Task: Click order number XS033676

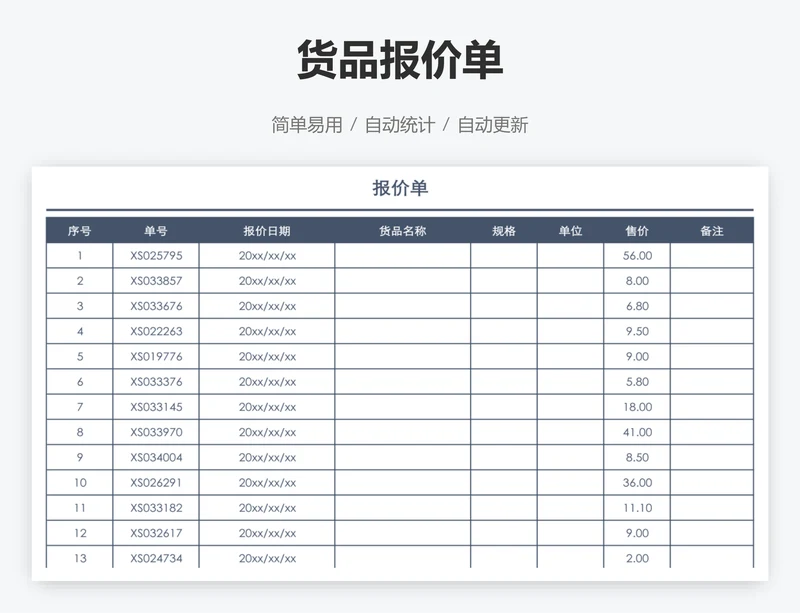Action: 156,306
